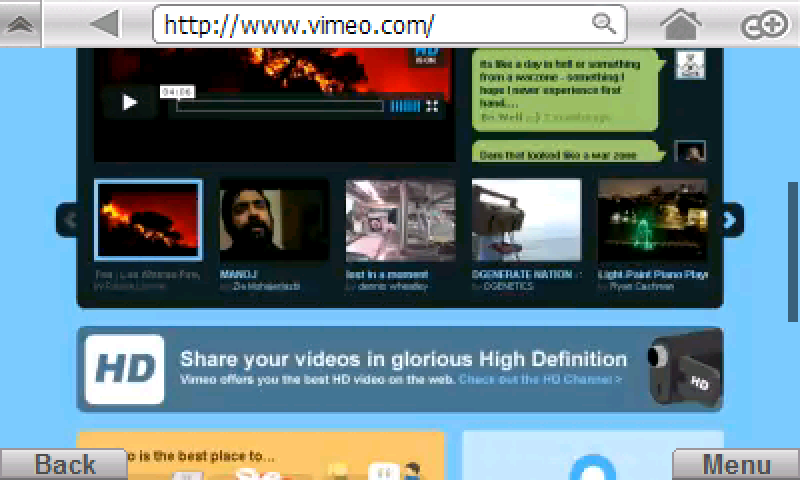Follow the HD Channel link in banner

tap(540, 380)
